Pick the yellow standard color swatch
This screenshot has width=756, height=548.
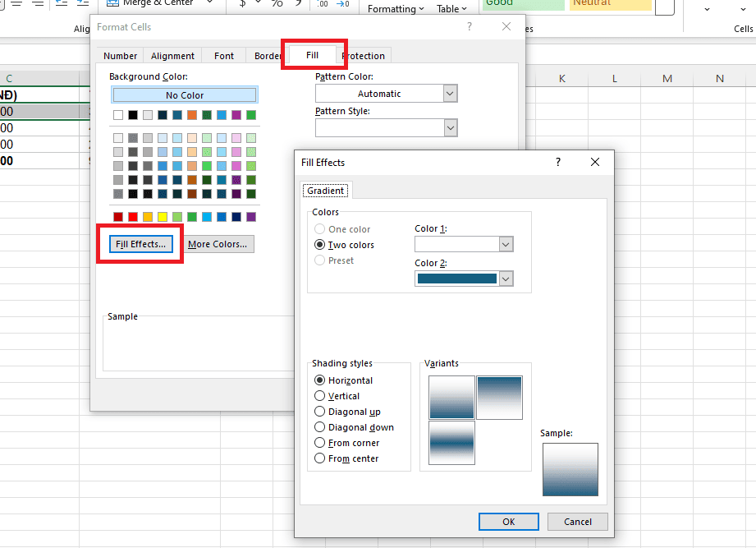click(163, 217)
